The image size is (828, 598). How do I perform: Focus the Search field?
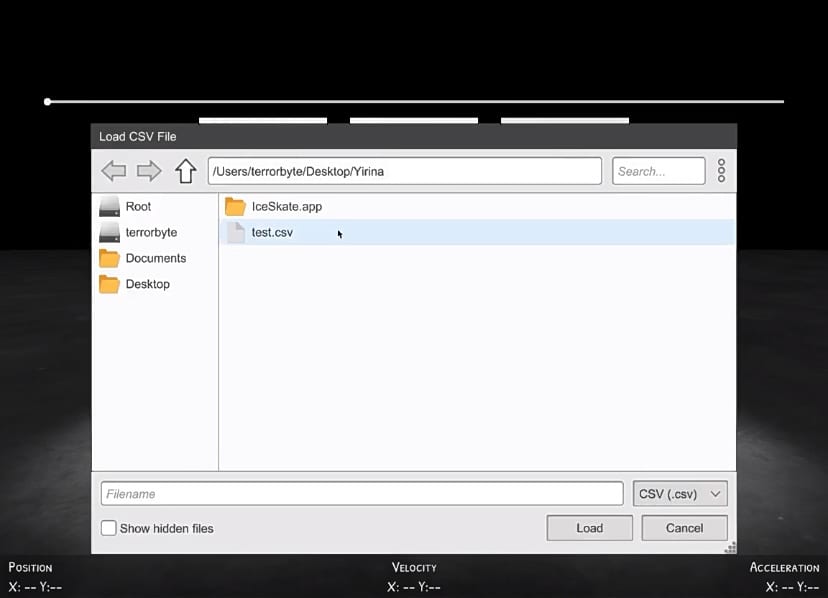658,171
